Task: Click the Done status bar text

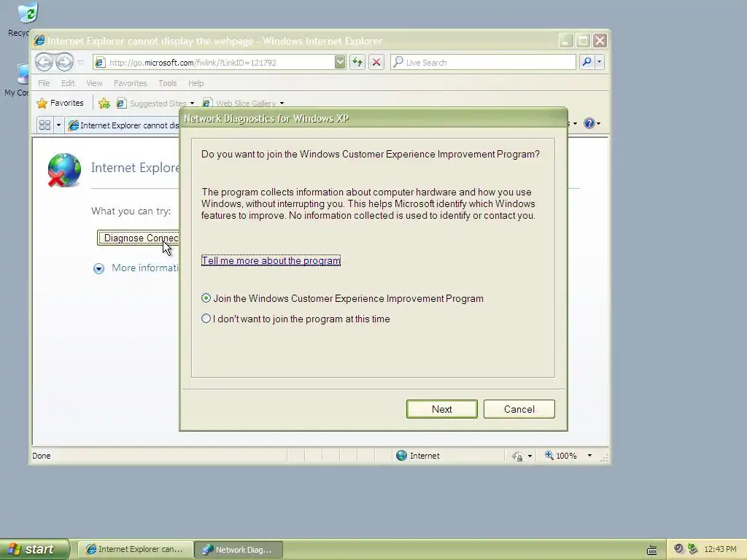Action: pos(42,456)
